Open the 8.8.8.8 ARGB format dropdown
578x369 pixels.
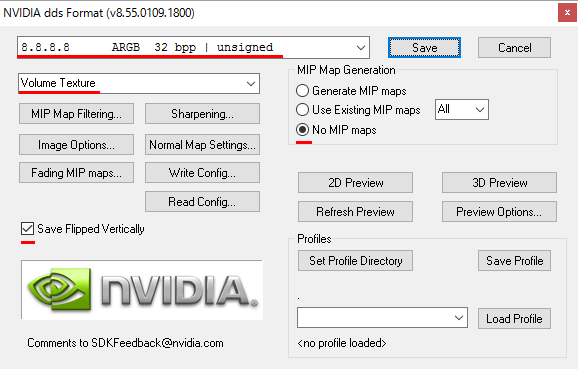[193, 47]
